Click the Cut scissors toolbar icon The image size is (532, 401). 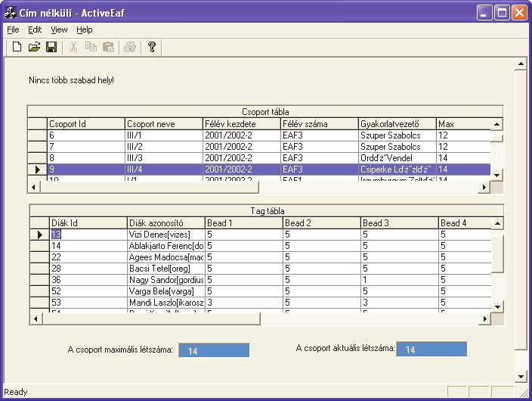tap(73, 47)
